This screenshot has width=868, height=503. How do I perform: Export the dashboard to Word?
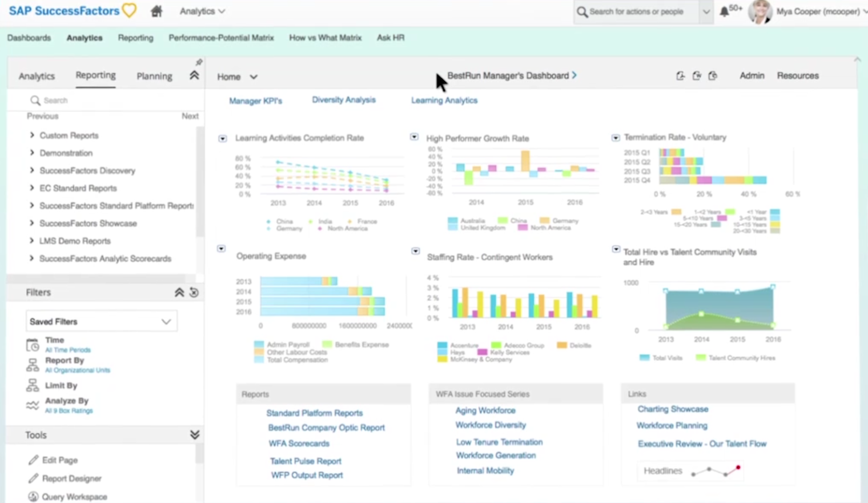tap(697, 75)
